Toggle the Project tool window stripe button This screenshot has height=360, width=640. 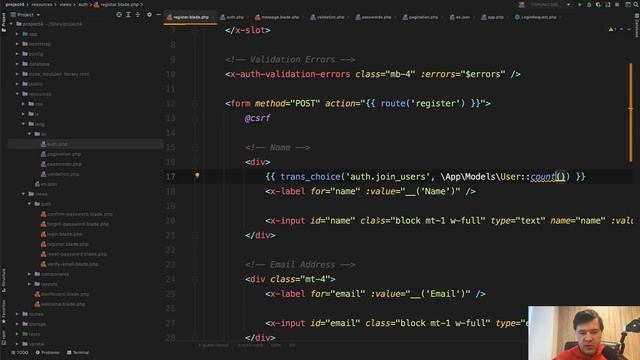click(4, 22)
